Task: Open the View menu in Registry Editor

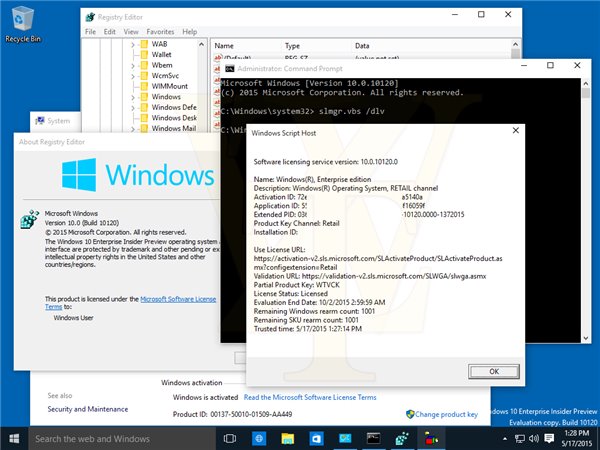Action: click(129, 31)
